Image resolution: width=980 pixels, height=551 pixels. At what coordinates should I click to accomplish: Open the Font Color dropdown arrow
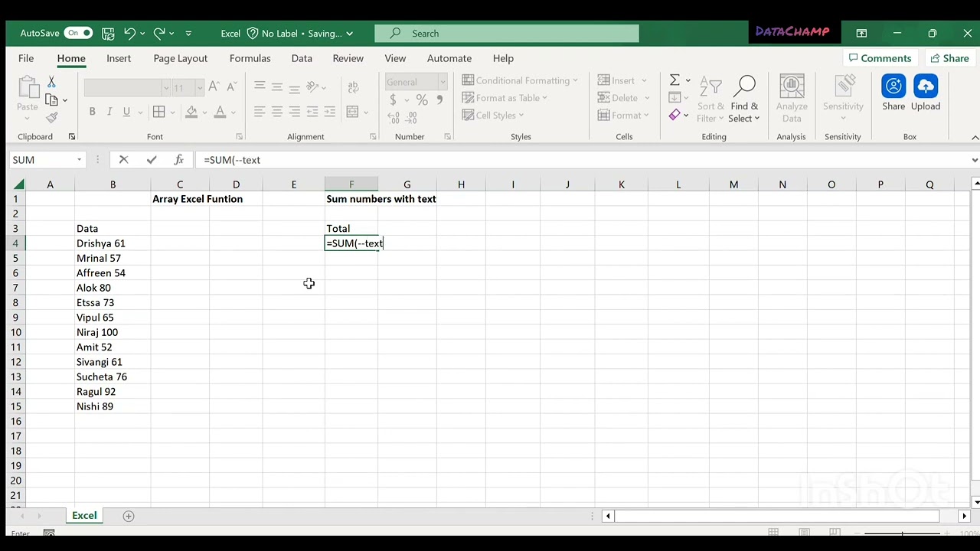coord(233,112)
